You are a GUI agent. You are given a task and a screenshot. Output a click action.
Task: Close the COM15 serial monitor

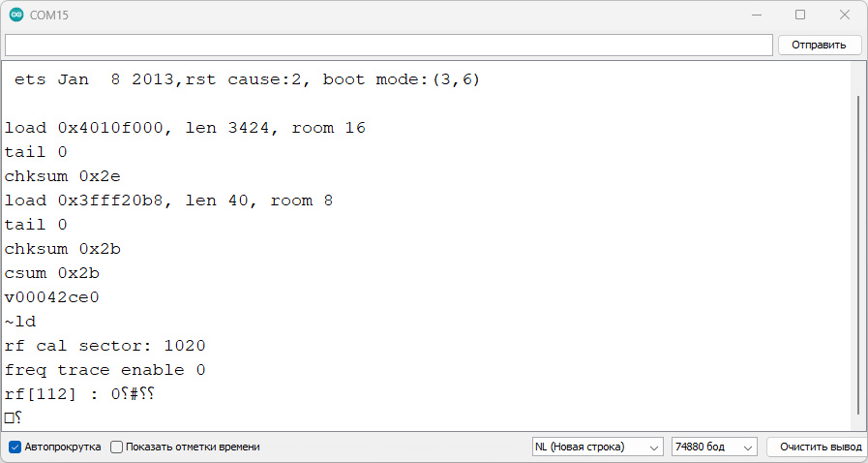tap(845, 15)
